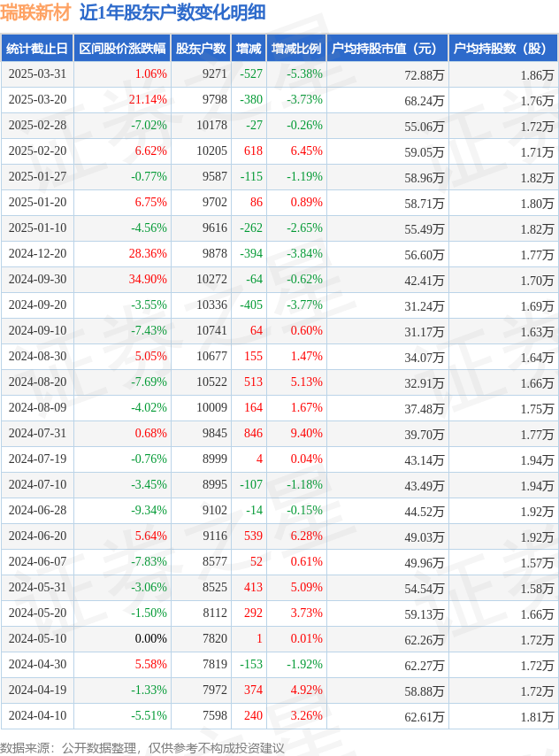
Task: Click the 2024-05-10 date cell
Action: point(37,639)
